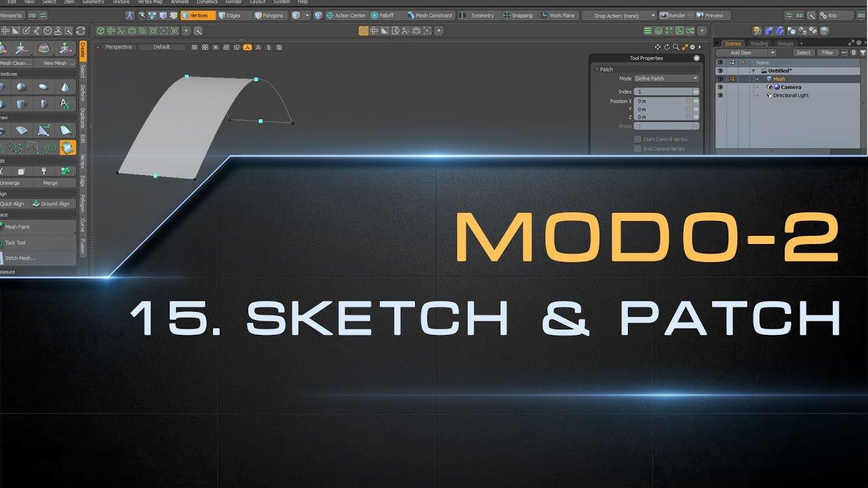
Task: Click the Render button
Action: [677, 15]
